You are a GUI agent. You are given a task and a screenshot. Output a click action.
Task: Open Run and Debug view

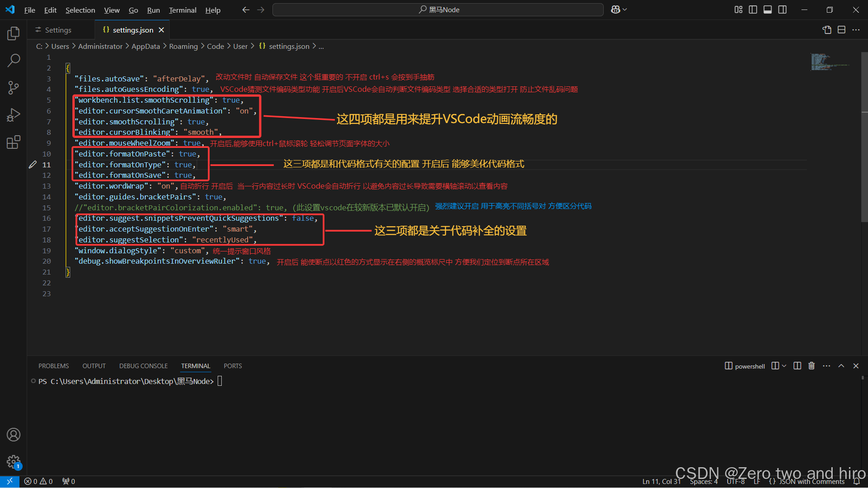[x=14, y=115]
